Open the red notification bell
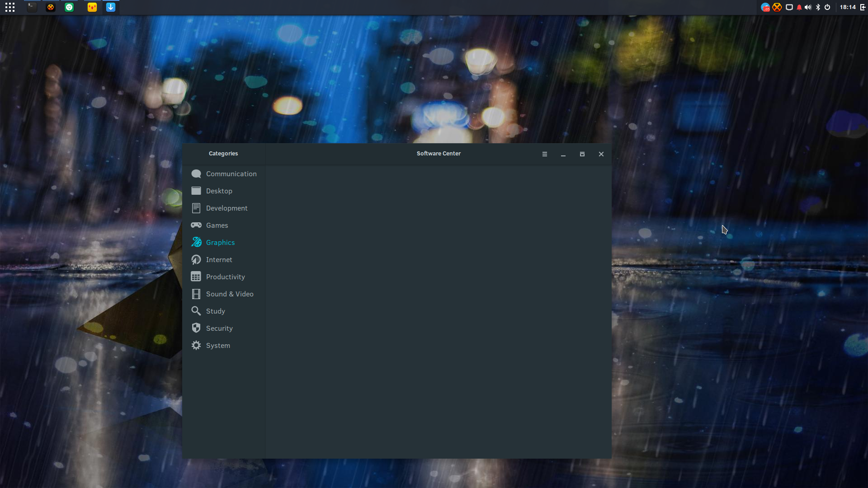This screenshot has height=488, width=868. click(799, 7)
